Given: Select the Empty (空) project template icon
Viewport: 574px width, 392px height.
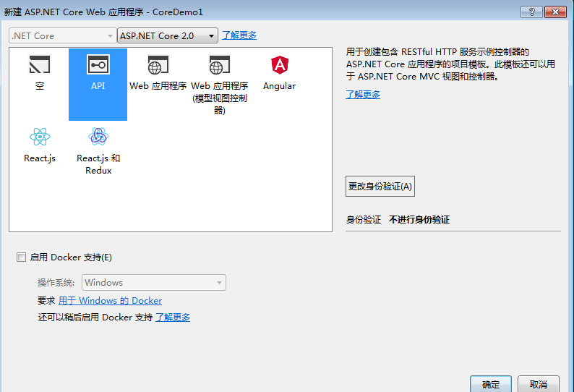Looking at the screenshot, I should pyautogui.click(x=40, y=65).
